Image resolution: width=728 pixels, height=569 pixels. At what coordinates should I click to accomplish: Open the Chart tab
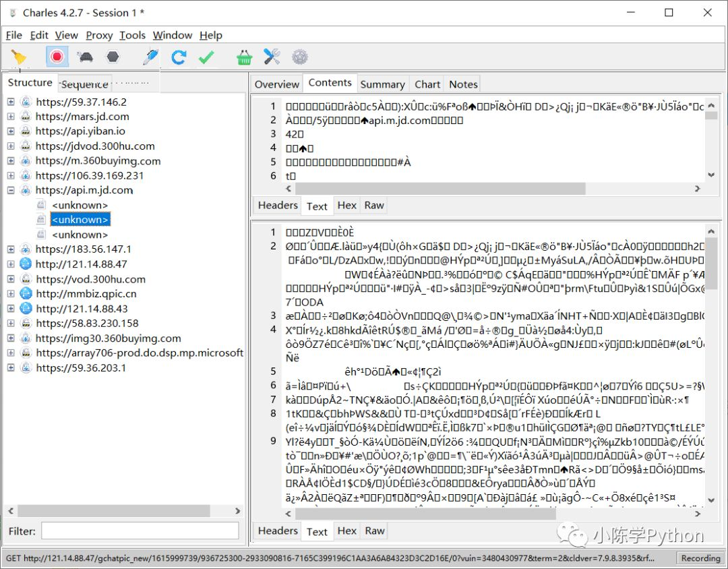(x=427, y=84)
